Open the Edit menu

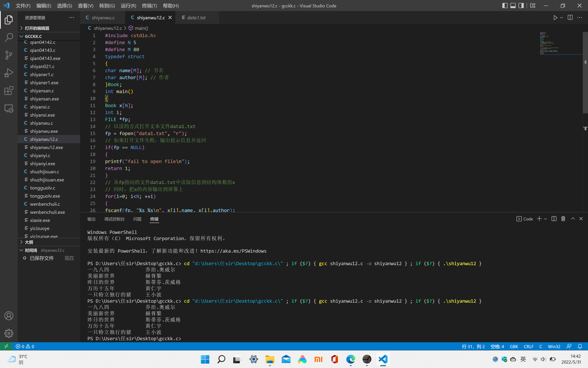click(x=44, y=6)
